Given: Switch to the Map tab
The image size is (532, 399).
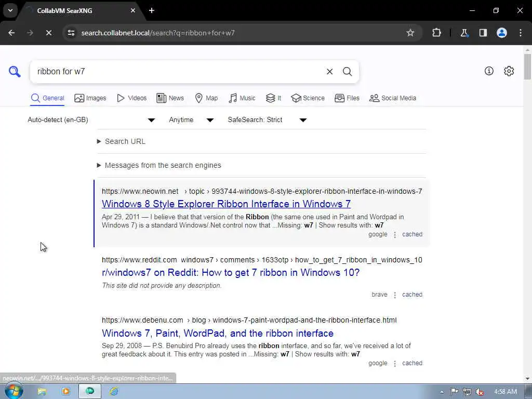Looking at the screenshot, I should (206, 98).
